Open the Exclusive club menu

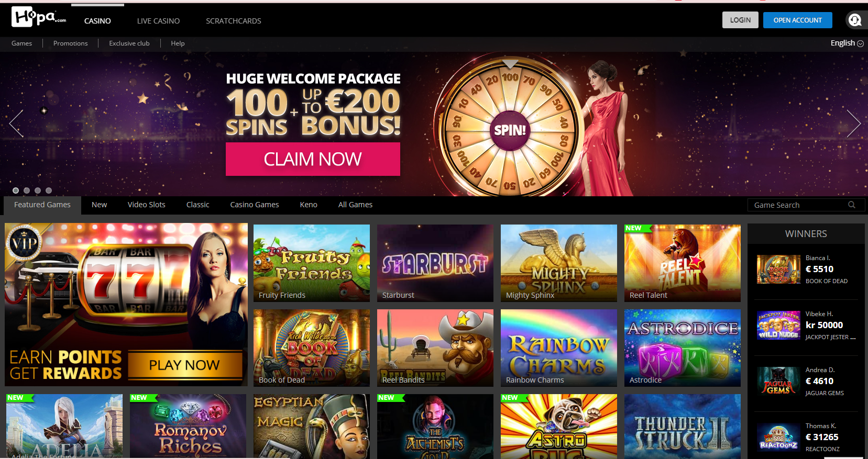pyautogui.click(x=129, y=43)
